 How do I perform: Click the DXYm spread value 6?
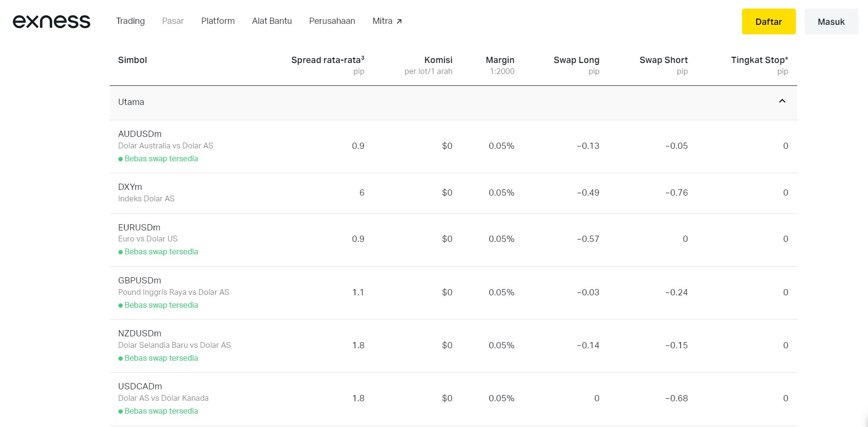[x=361, y=193]
